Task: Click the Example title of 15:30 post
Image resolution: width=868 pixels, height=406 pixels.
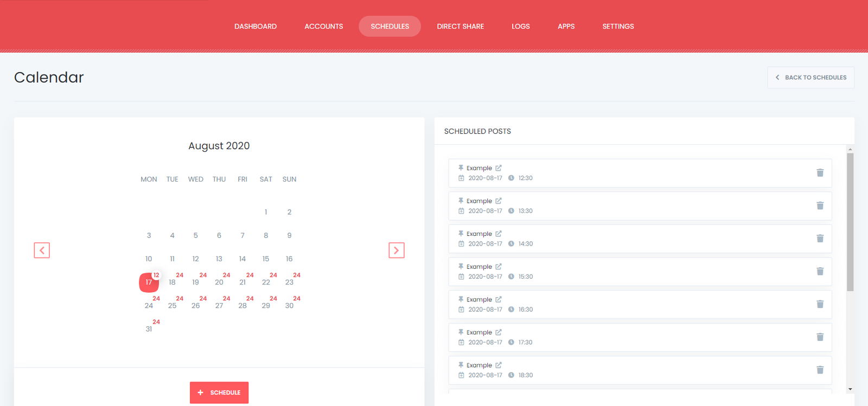Action: point(479,267)
